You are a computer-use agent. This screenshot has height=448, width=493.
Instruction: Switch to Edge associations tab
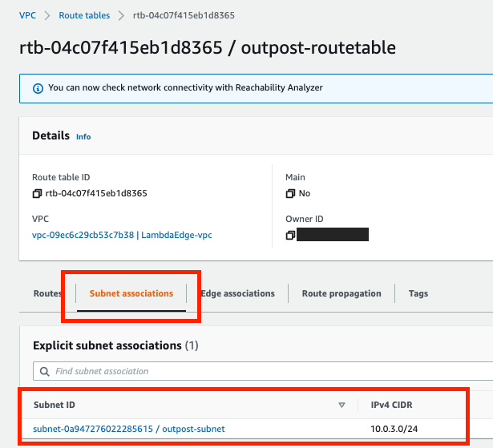point(238,293)
